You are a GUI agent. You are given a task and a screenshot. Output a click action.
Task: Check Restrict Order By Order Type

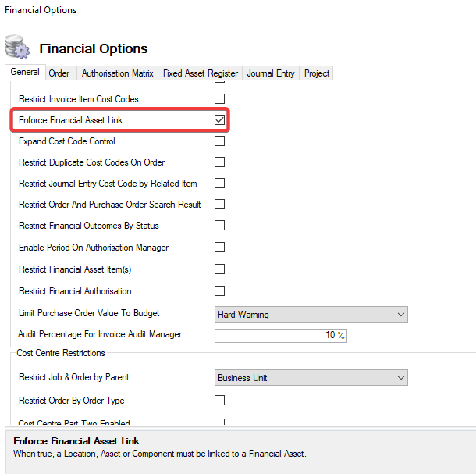[219, 401]
